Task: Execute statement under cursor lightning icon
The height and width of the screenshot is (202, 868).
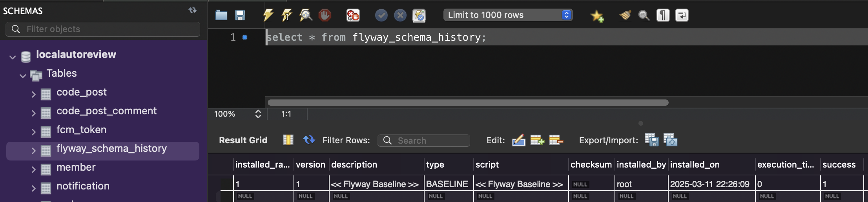Action: click(x=287, y=15)
